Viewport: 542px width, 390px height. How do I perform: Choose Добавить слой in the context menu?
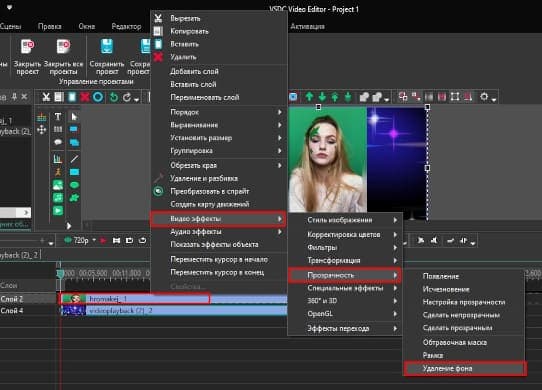pyautogui.click(x=219, y=71)
